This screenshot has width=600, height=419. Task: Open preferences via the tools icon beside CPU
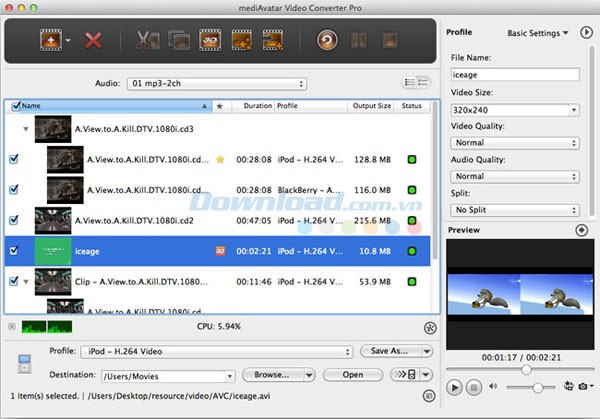430,328
